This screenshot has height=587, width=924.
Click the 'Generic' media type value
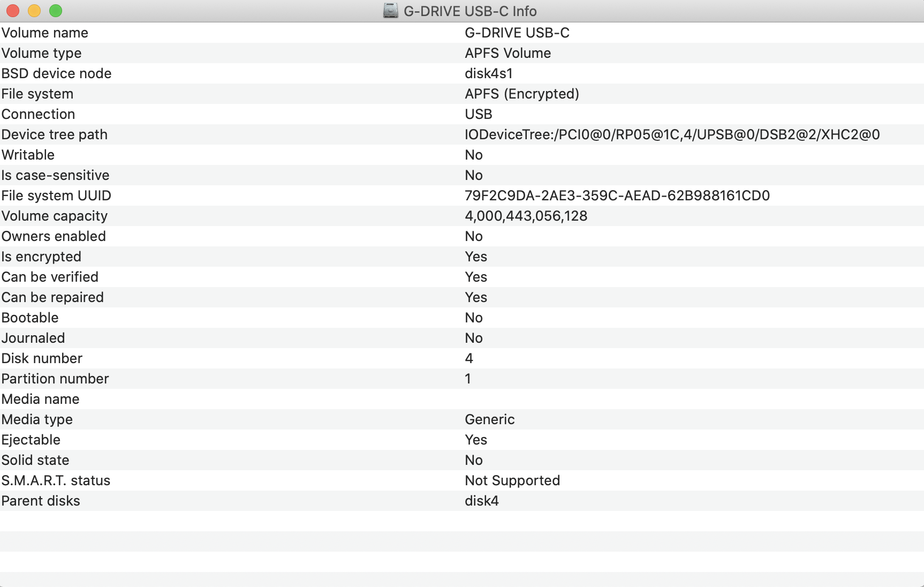tap(490, 419)
